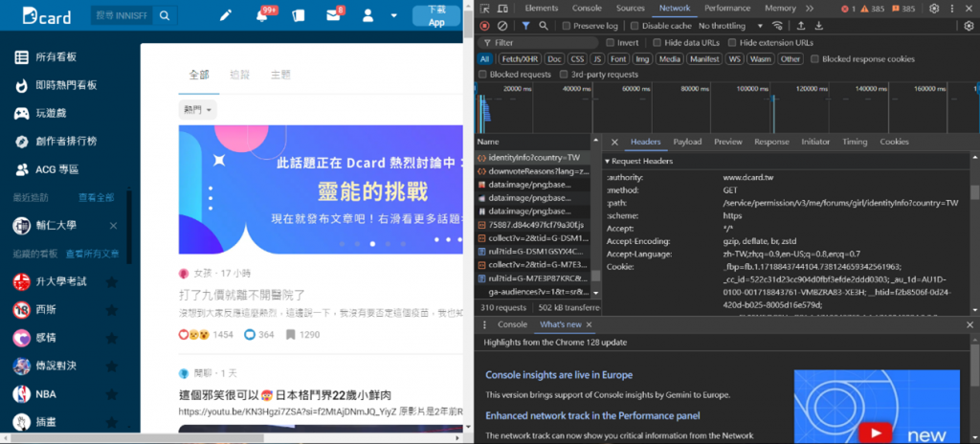Open the 熱門 sort dropdown
Screen dimensions: 980x444
pos(197,110)
